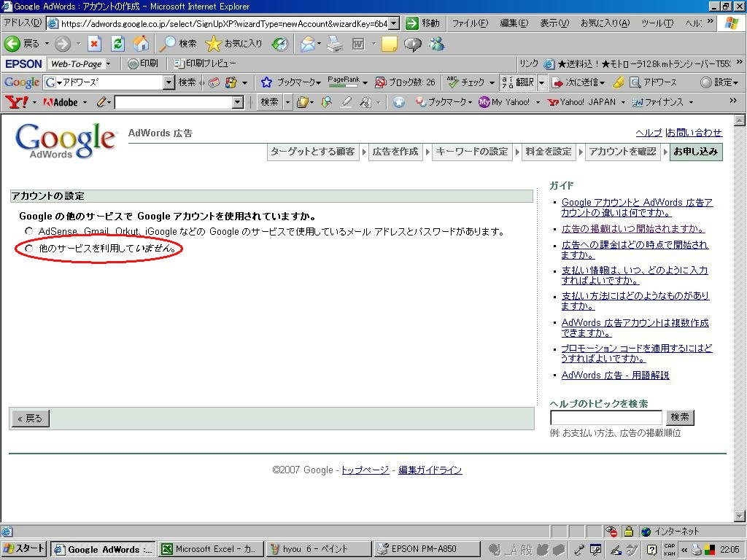The width and height of the screenshot is (747, 560).
Task: Click the 印刷プレビュー icon
Action: click(x=179, y=63)
